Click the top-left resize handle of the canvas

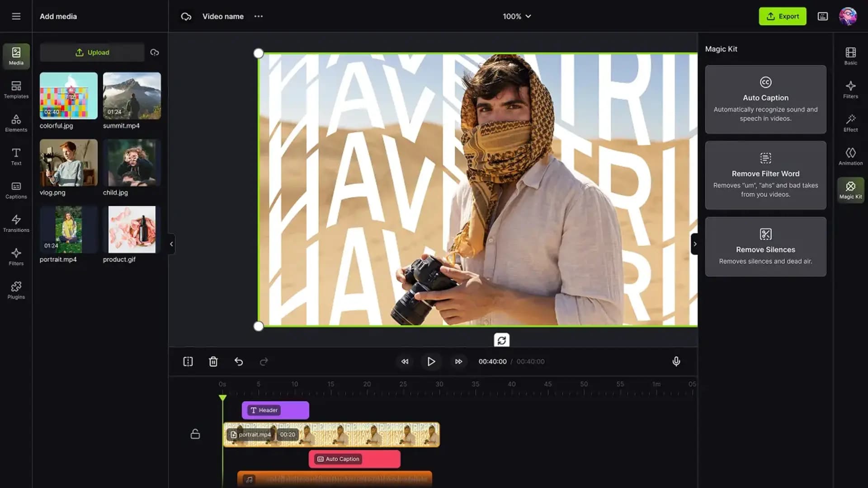pyautogui.click(x=259, y=53)
